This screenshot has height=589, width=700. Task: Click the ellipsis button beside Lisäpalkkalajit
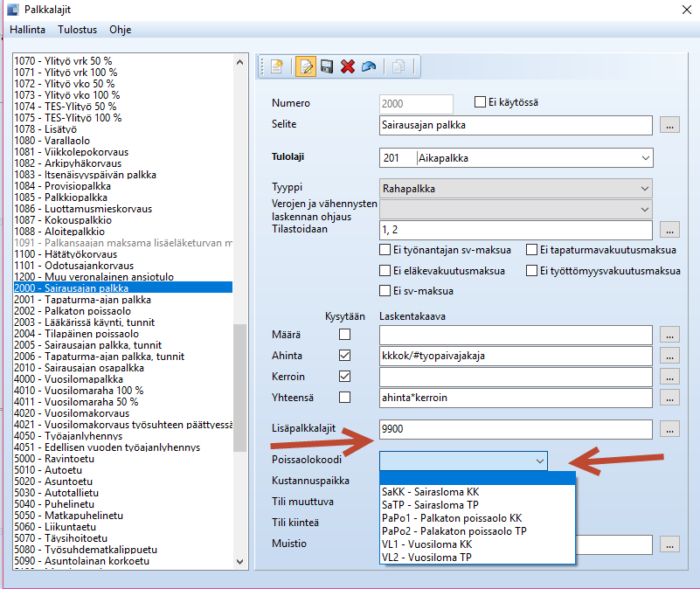pyautogui.click(x=669, y=429)
